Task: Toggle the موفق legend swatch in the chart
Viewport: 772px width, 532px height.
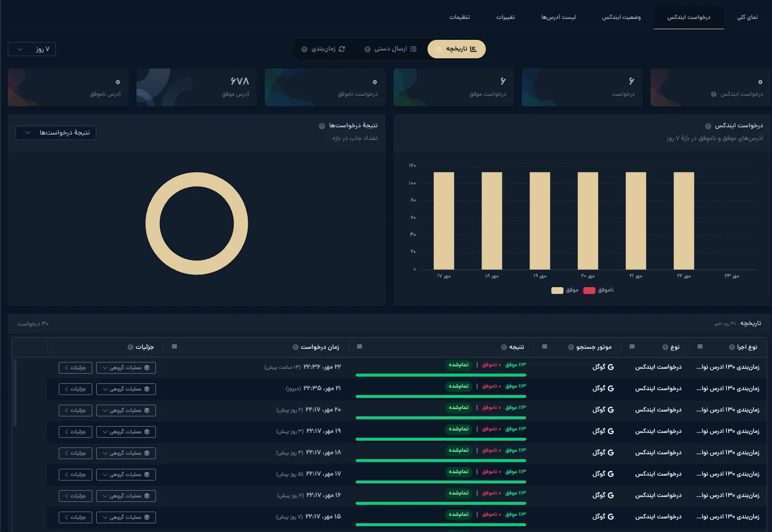Action: [x=557, y=291]
